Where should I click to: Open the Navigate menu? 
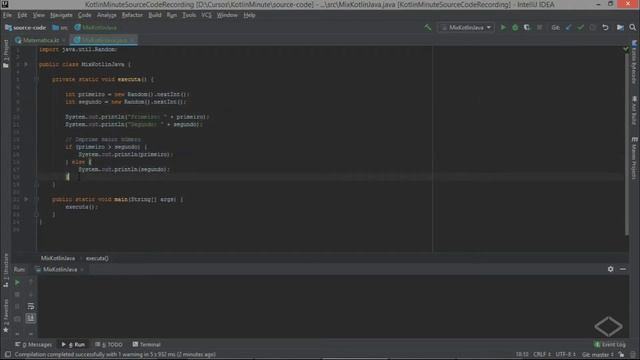click(61, 15)
